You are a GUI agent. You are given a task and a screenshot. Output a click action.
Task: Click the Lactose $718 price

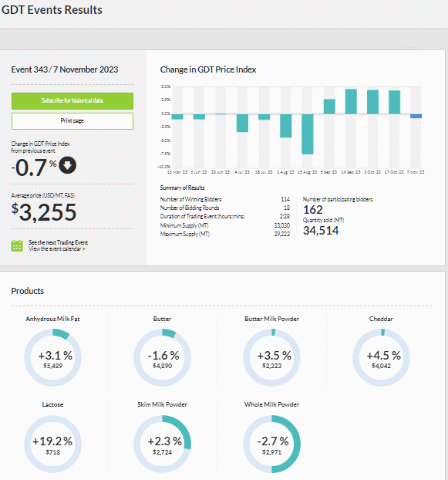[x=53, y=452]
